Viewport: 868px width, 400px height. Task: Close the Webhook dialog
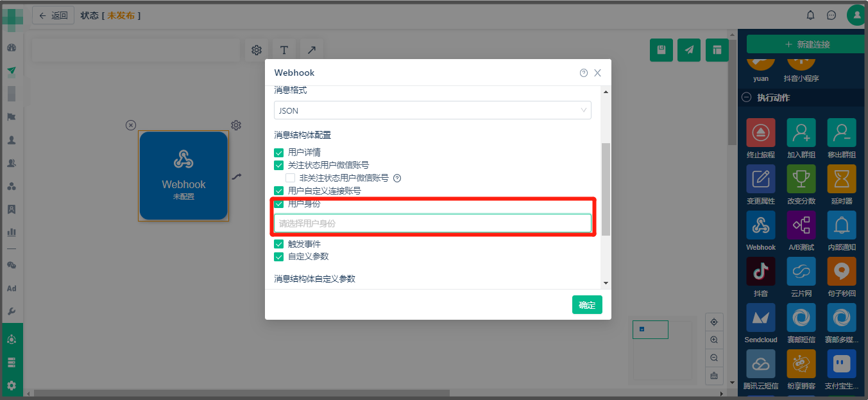(597, 73)
